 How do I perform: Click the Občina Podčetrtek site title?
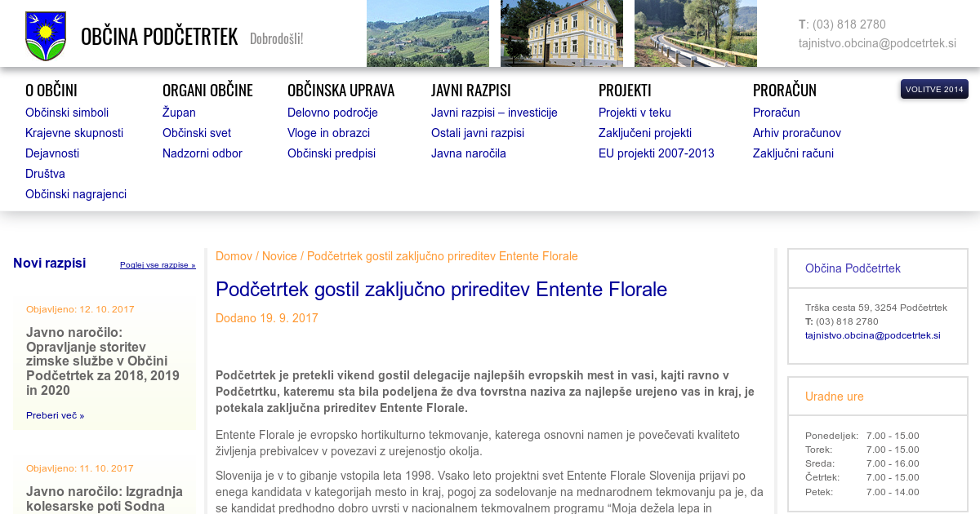(x=159, y=37)
